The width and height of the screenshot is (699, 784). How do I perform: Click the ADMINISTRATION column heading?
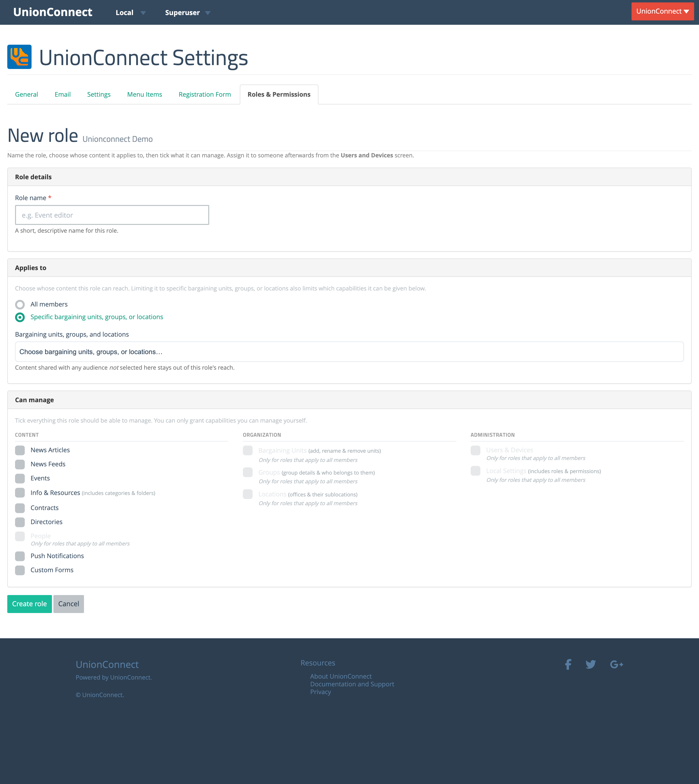[x=493, y=435]
